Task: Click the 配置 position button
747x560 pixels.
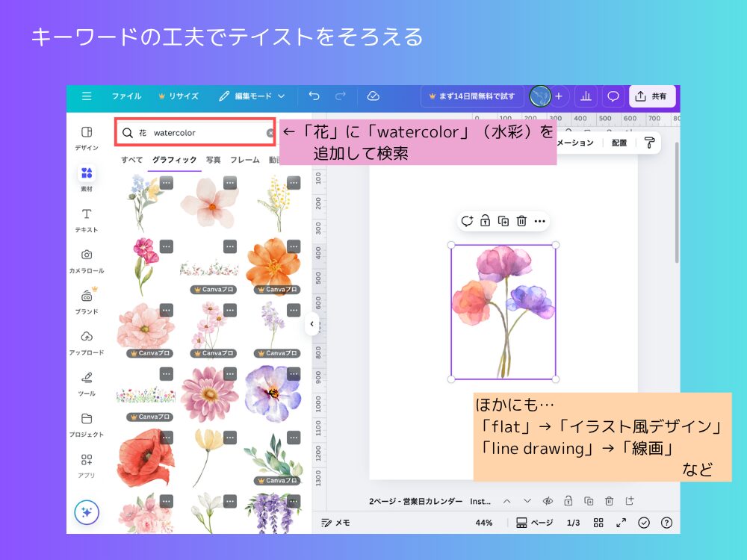Action: pyautogui.click(x=619, y=143)
